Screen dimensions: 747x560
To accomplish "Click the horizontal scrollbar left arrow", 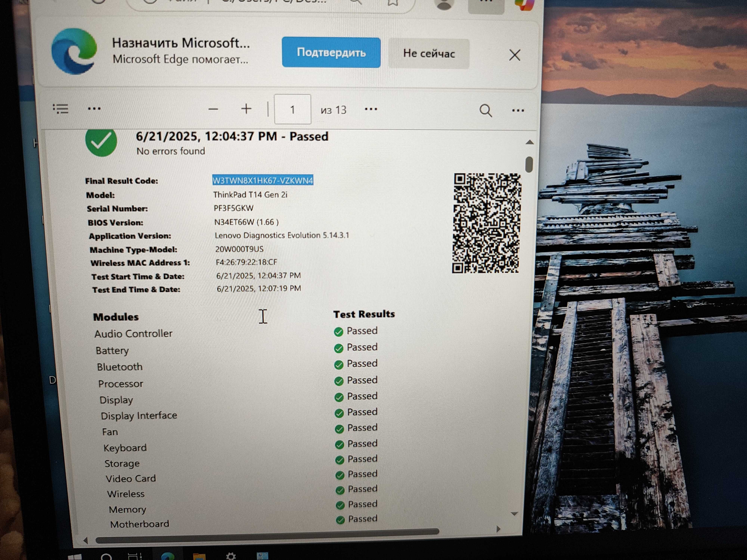I will (86, 540).
